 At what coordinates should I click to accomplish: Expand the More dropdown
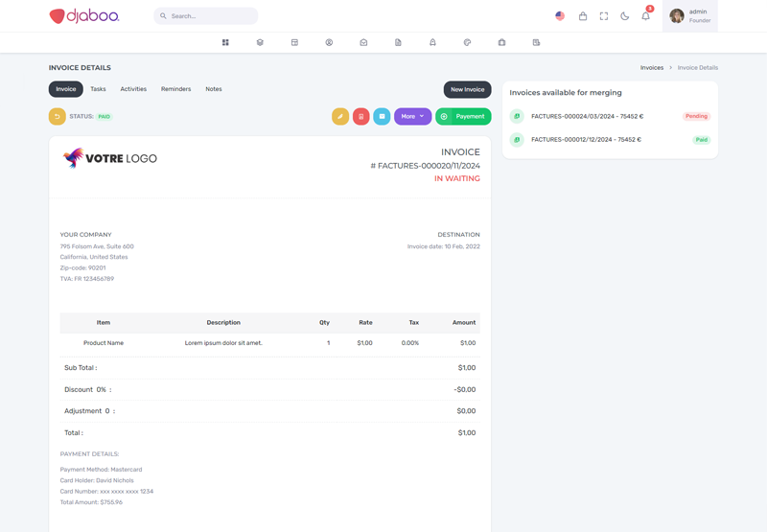click(x=412, y=116)
